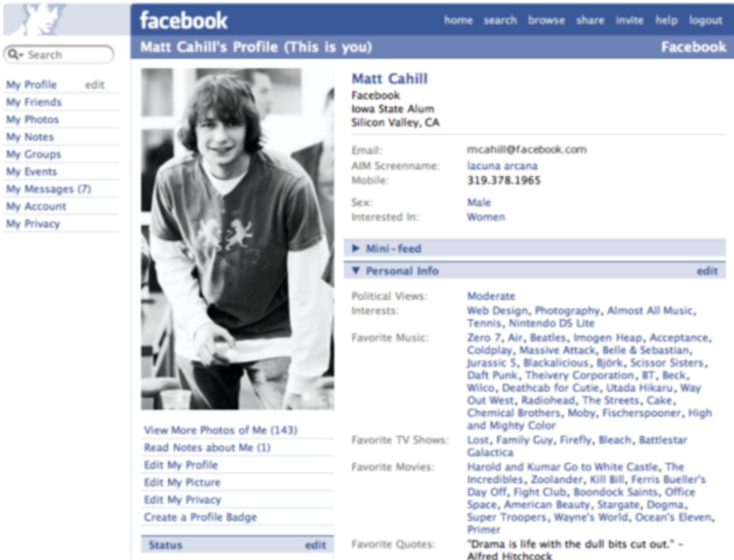Click the facebook logo in header
The width and height of the screenshot is (734, 560).
183,21
